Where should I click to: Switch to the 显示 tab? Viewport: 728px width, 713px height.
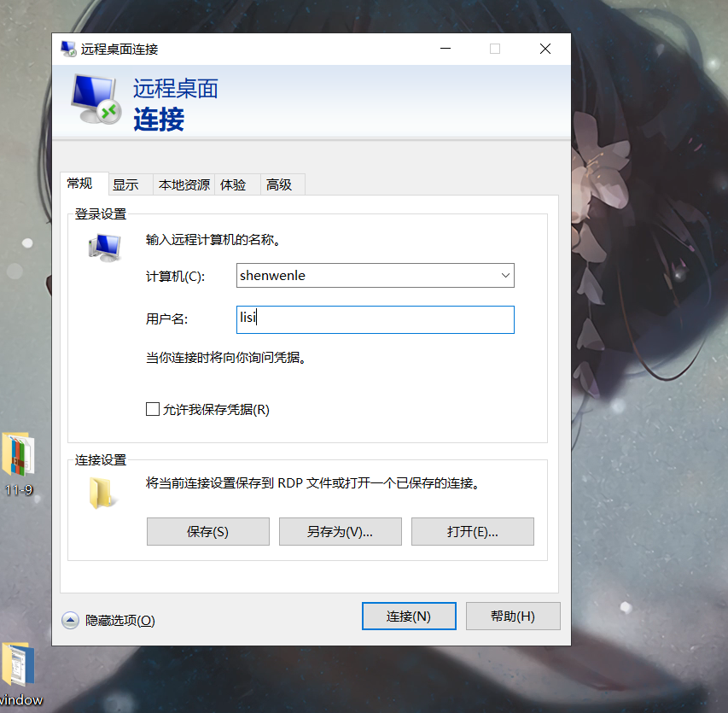[127, 184]
